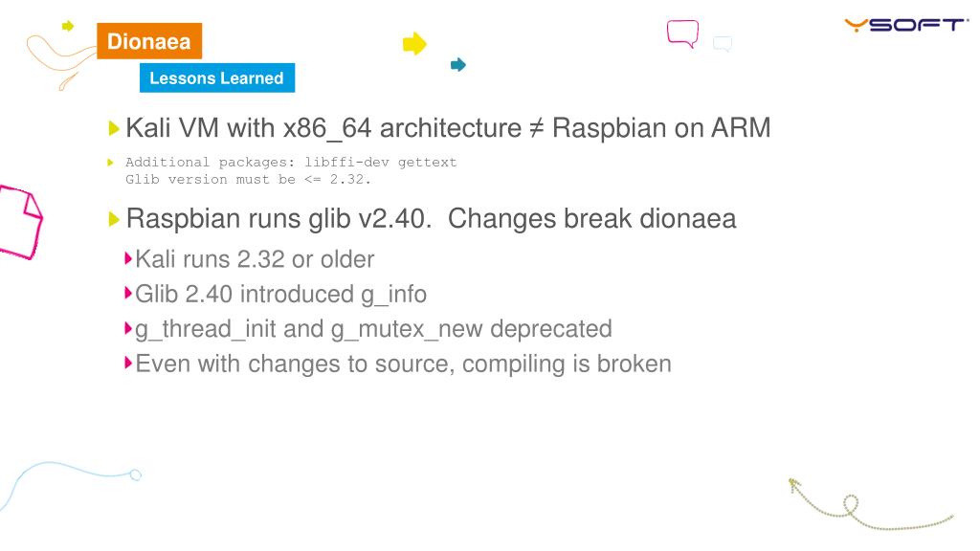Click the Glib version must be text
Screen dimensions: 980x551
[x=248, y=179]
